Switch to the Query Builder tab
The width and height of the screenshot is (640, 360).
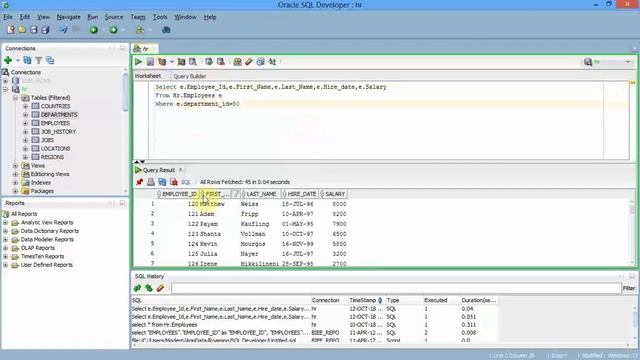click(x=189, y=76)
